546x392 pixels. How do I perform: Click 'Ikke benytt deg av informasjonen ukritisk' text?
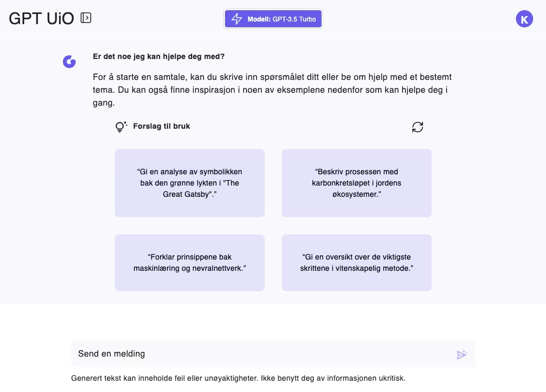click(x=333, y=378)
